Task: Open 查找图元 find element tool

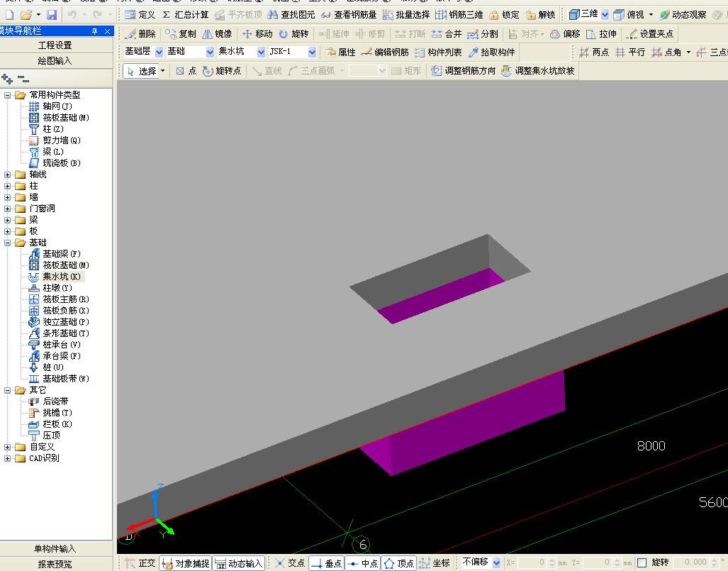Action: point(291,15)
